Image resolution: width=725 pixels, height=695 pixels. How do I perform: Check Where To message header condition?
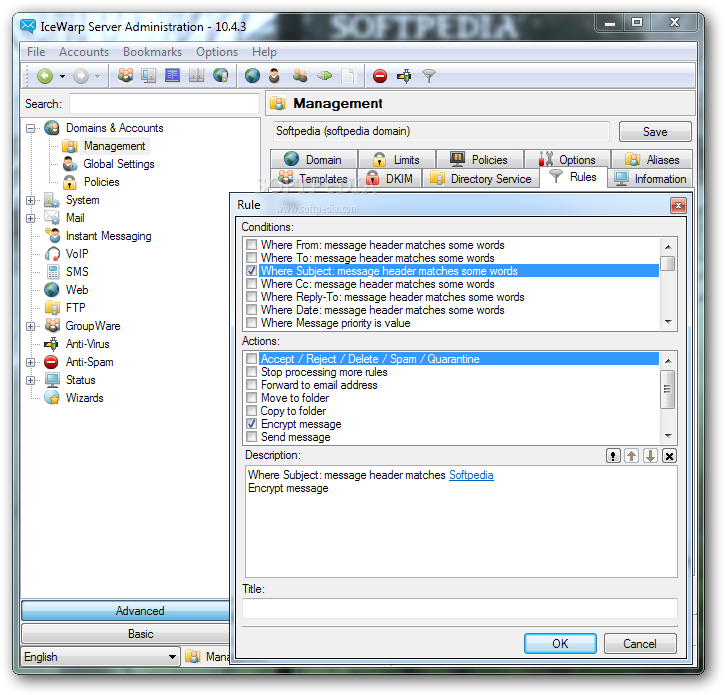coord(252,258)
